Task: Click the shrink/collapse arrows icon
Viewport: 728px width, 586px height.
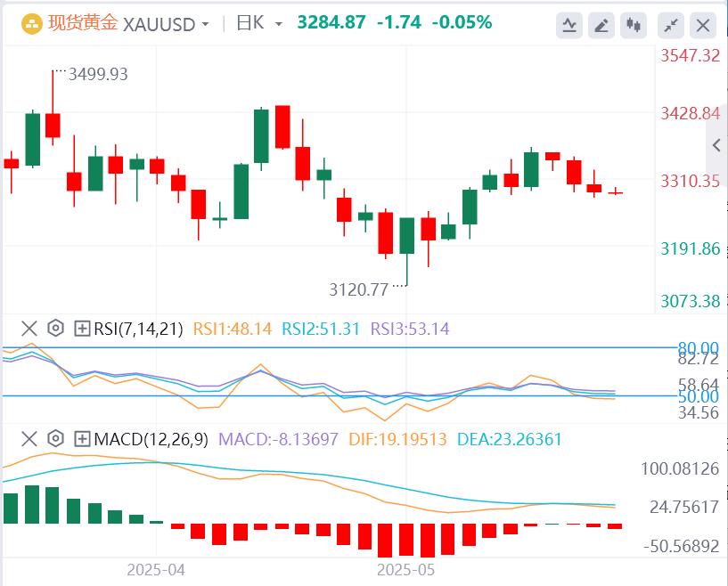Action: [x=672, y=25]
